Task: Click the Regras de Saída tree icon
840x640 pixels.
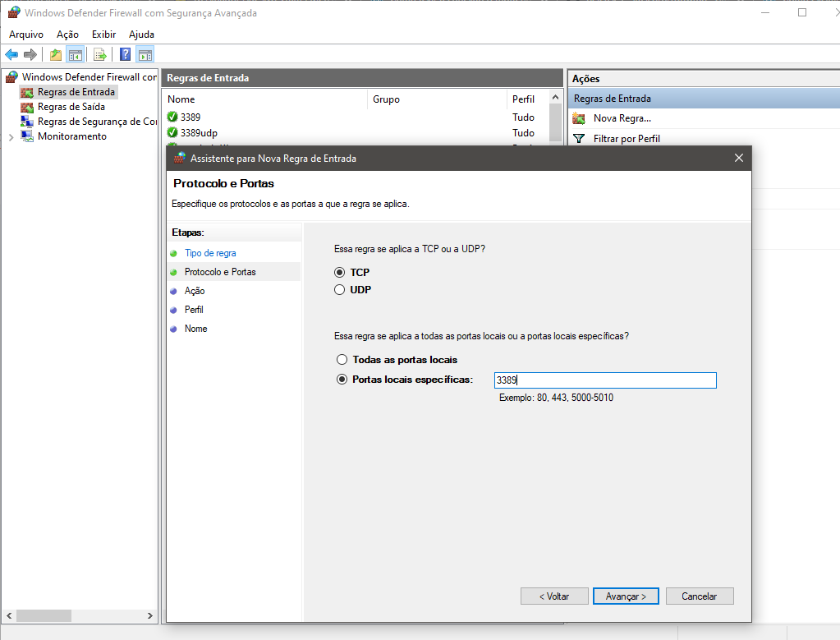Action: pos(27,107)
